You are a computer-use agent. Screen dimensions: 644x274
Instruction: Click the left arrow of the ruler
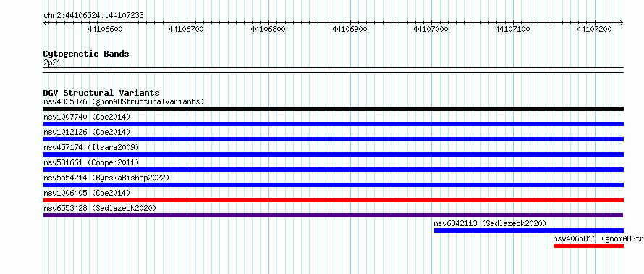(45, 23)
